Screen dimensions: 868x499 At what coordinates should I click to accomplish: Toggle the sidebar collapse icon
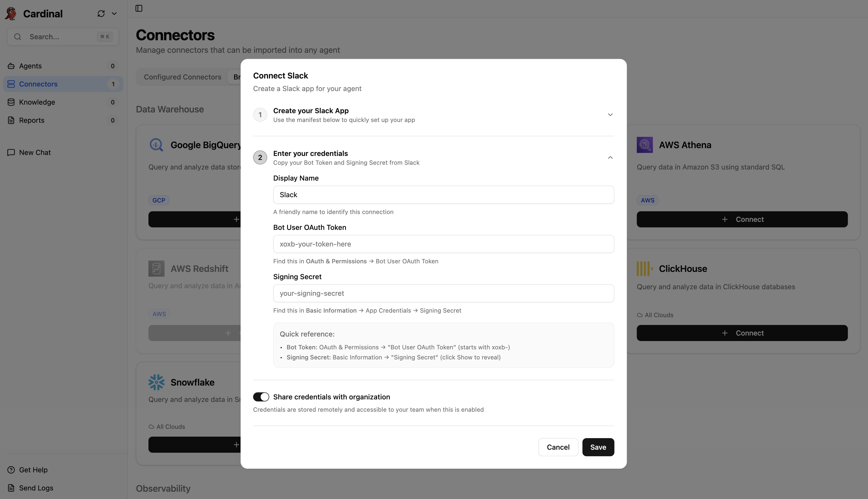[x=139, y=8]
